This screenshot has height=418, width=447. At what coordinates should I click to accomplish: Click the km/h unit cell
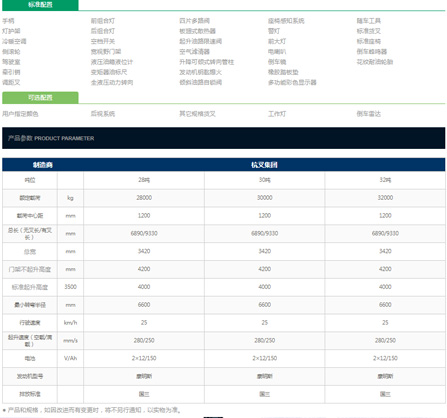tap(70, 322)
